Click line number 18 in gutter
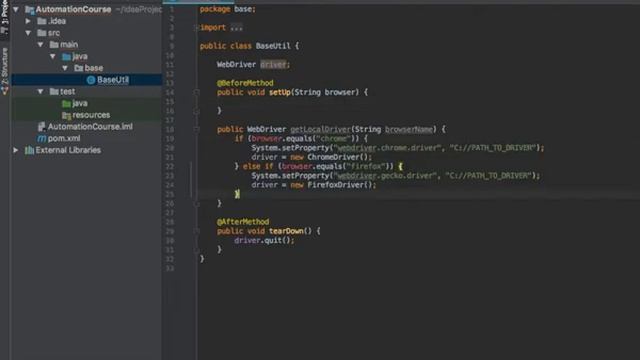640x360 pixels. 170,129
